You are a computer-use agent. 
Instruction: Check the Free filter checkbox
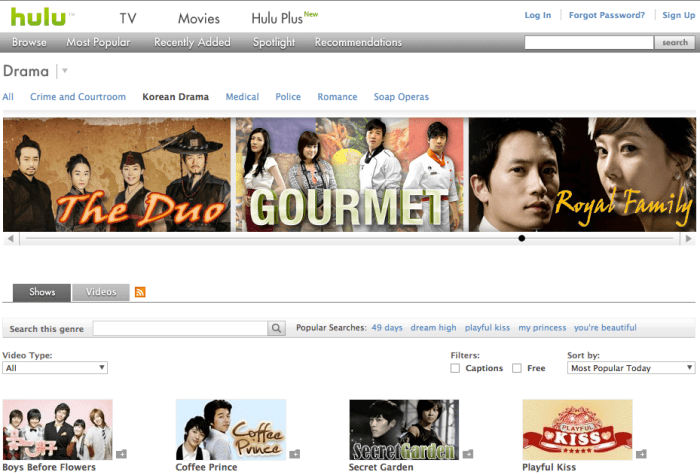point(517,368)
